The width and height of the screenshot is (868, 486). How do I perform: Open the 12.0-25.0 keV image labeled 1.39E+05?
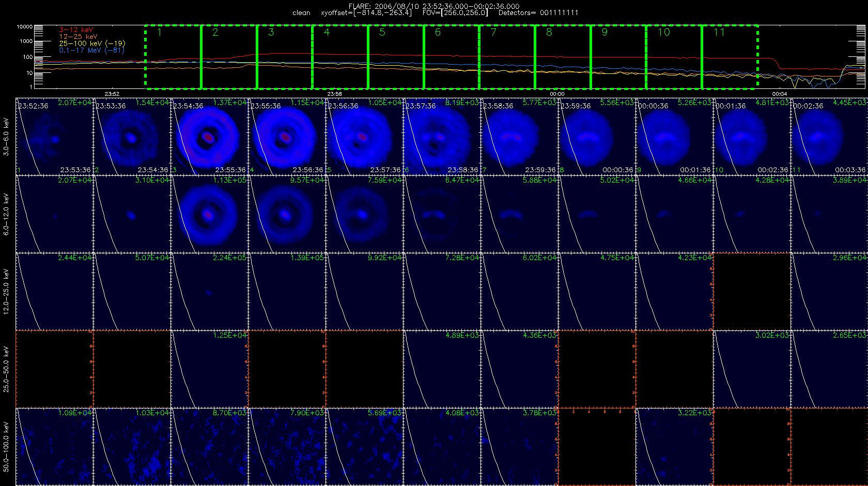click(287, 292)
